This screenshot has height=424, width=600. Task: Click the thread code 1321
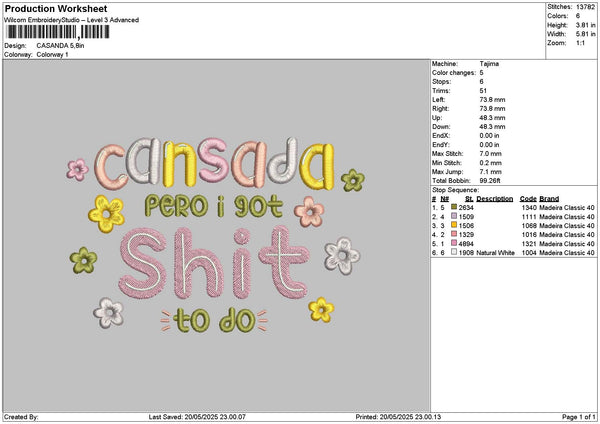pos(529,244)
